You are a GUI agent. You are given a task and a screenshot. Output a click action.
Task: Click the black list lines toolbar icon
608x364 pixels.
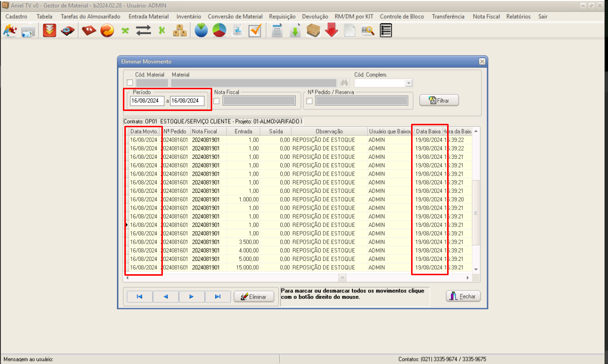pyautogui.click(x=386, y=31)
